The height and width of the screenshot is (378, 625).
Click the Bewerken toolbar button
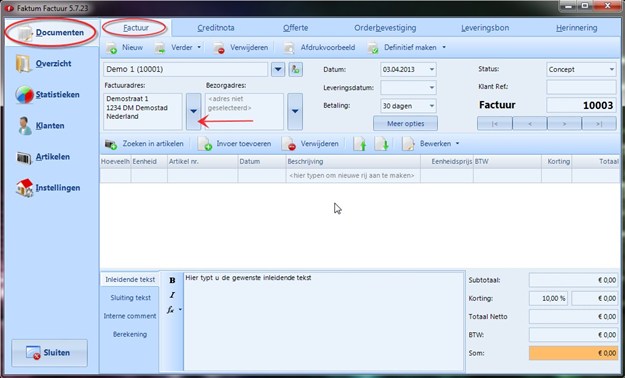tap(427, 144)
